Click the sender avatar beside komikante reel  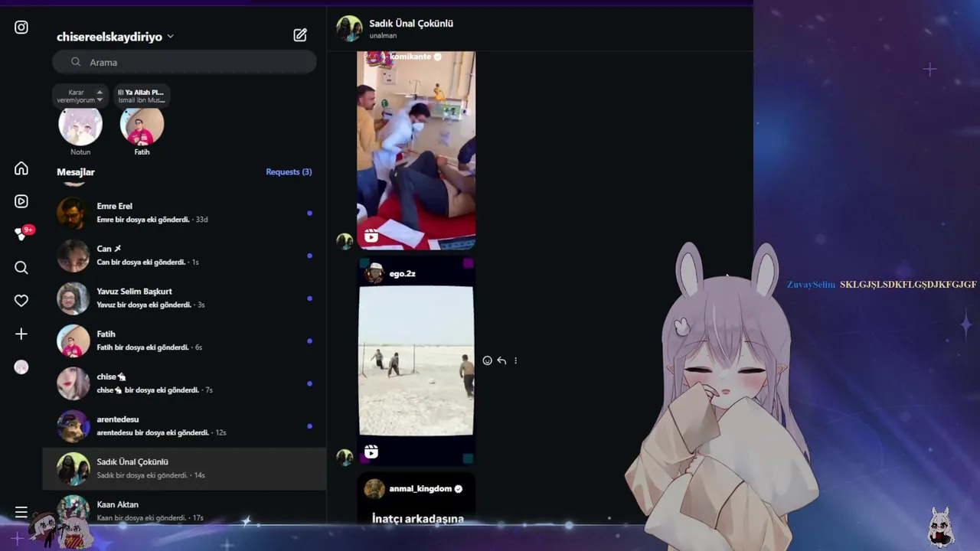click(x=345, y=241)
